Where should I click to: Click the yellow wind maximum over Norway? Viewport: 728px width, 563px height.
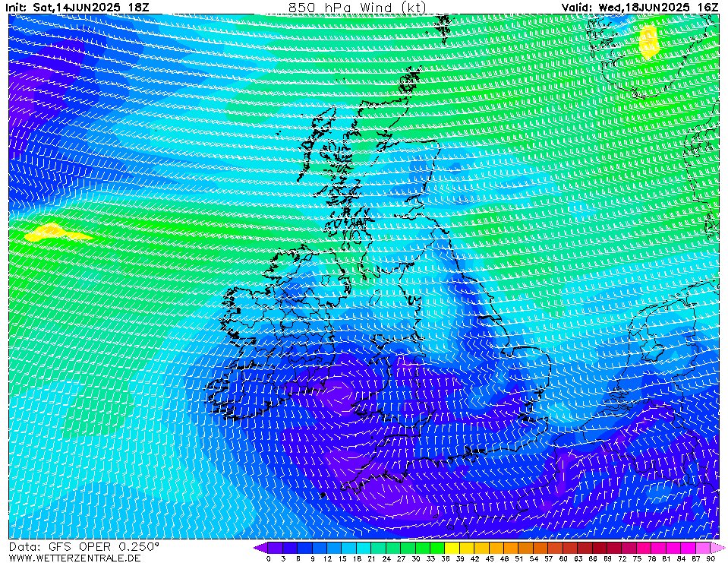[649, 42]
